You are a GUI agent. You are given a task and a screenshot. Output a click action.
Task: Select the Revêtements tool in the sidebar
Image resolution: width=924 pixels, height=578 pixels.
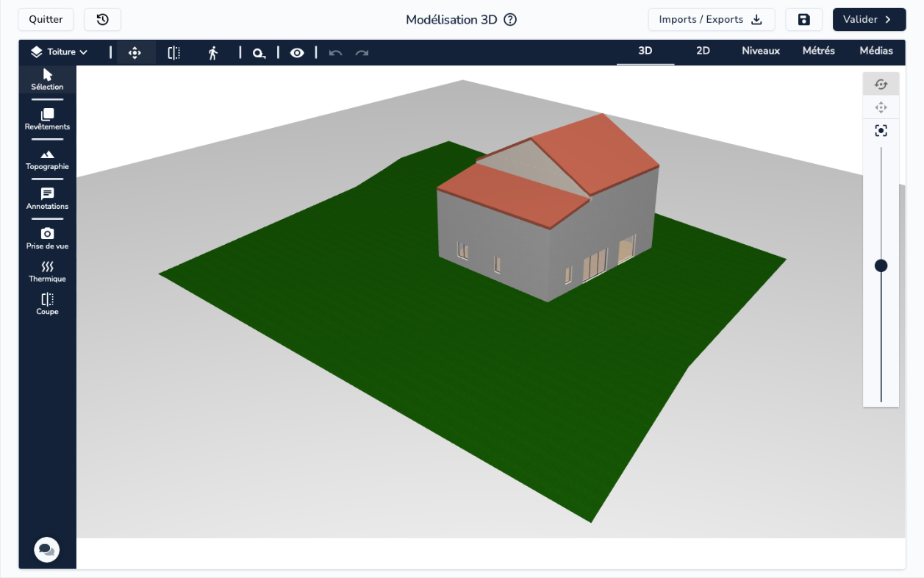(47, 119)
